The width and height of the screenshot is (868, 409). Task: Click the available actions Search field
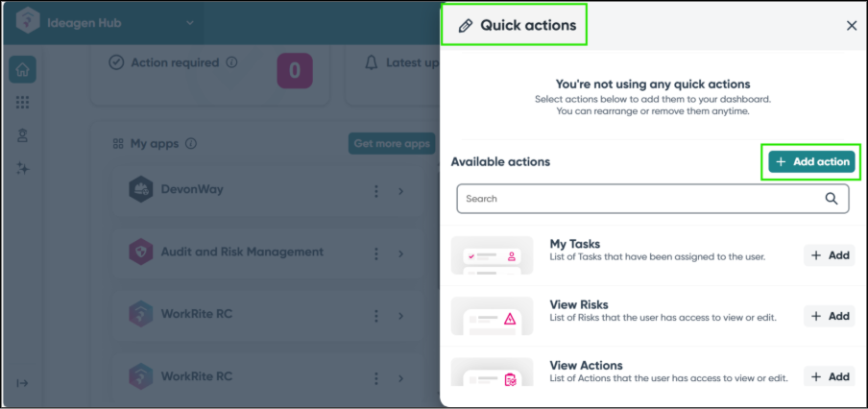click(x=639, y=199)
